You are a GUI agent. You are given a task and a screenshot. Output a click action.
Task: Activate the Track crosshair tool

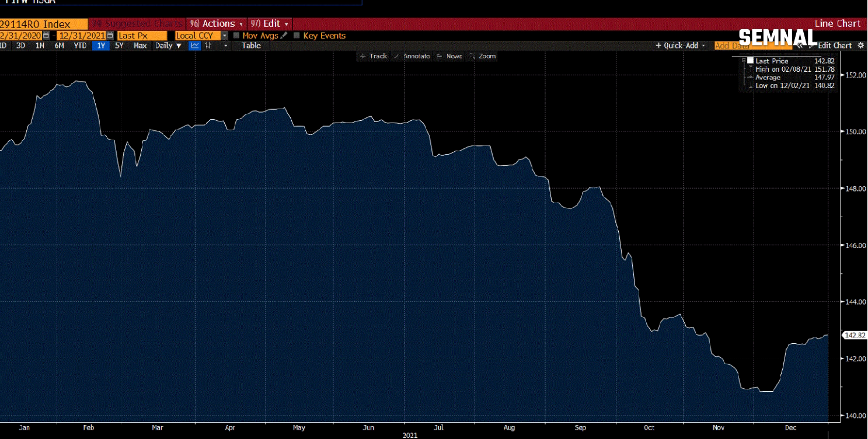coord(374,56)
